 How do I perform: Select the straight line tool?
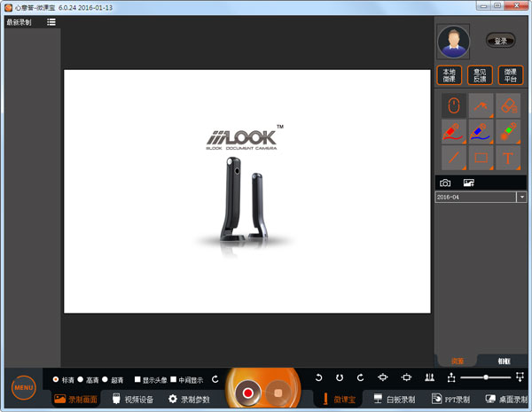454,158
